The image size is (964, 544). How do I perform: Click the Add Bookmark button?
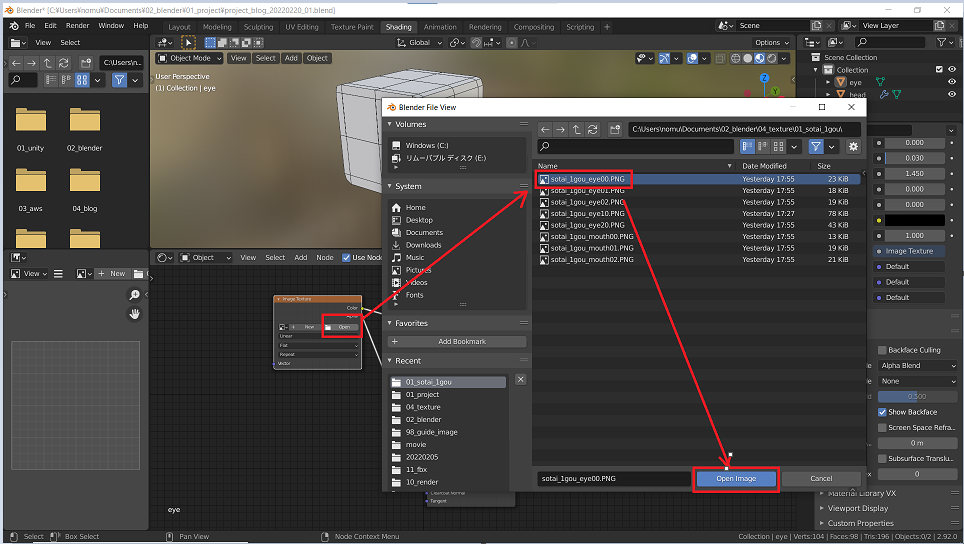pyautogui.click(x=457, y=341)
